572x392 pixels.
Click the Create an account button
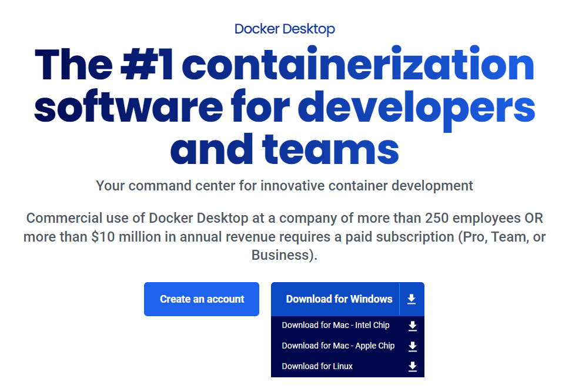pos(202,299)
